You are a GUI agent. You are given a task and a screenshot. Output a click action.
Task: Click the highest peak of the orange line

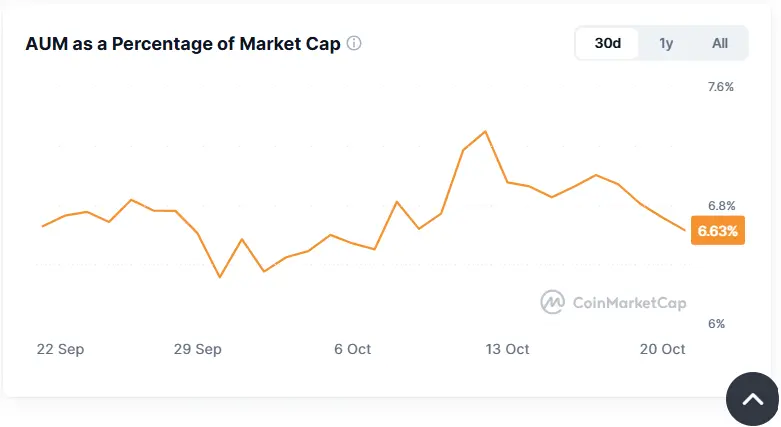click(x=485, y=131)
